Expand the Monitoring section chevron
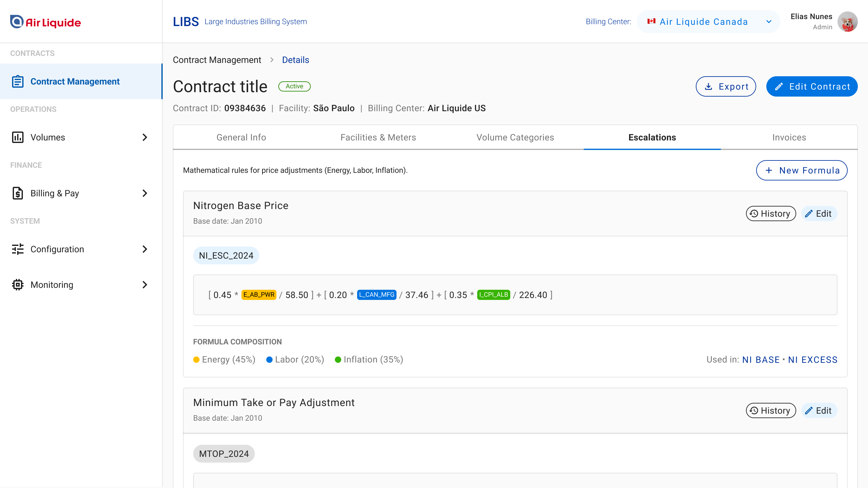 pos(145,285)
